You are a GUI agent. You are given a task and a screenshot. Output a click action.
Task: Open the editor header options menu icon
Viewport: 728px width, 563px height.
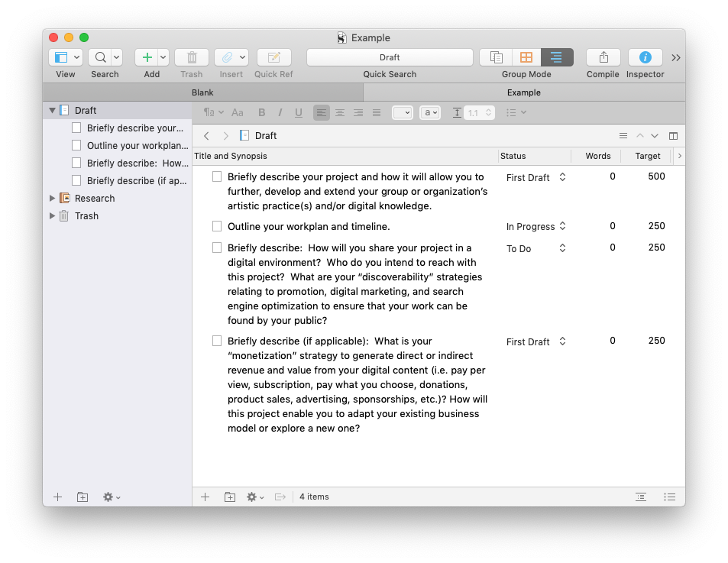623,135
